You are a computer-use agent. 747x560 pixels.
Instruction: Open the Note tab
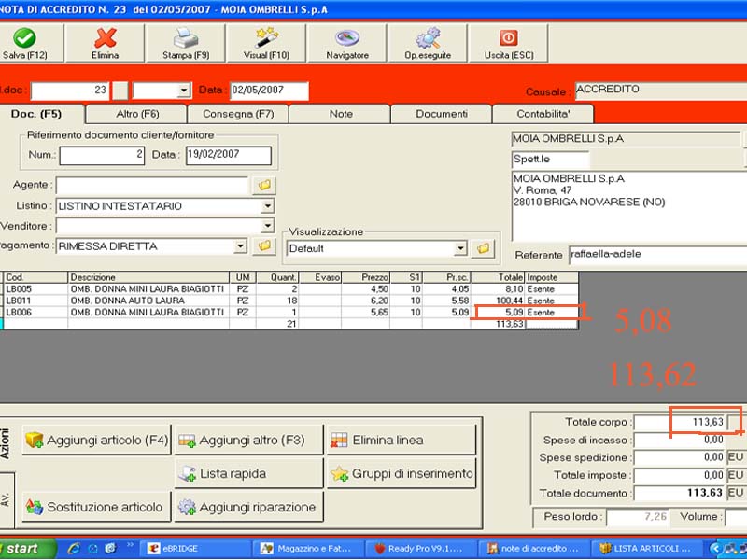tap(341, 114)
